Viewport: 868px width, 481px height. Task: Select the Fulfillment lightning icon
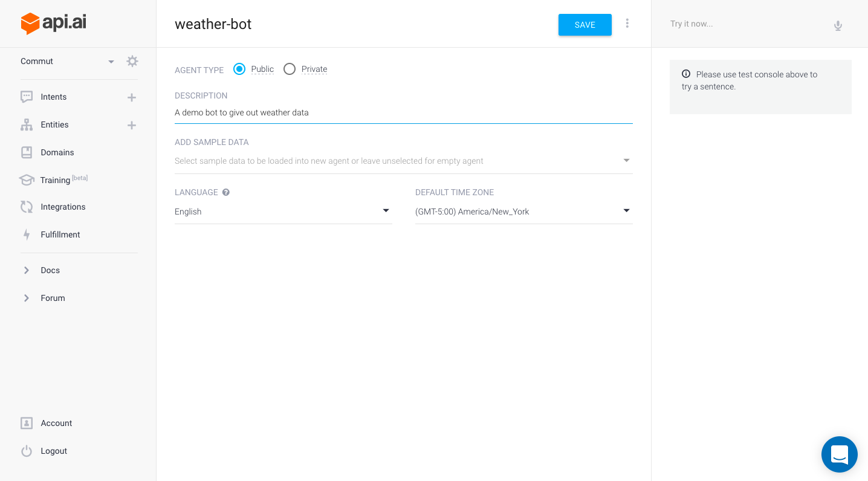[26, 234]
